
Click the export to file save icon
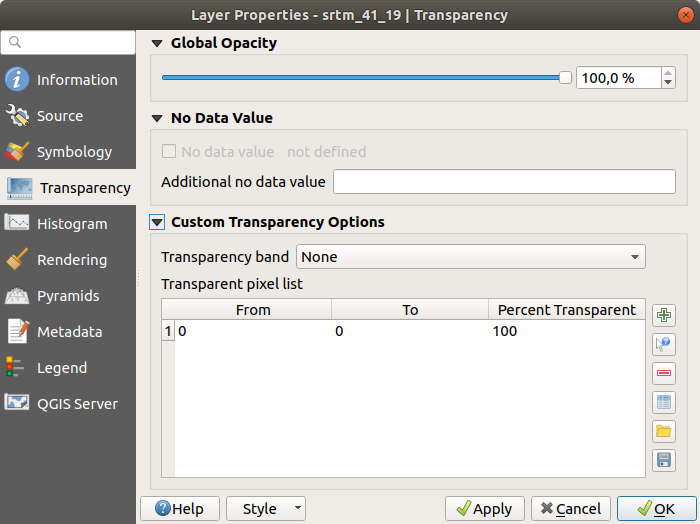[x=663, y=460]
